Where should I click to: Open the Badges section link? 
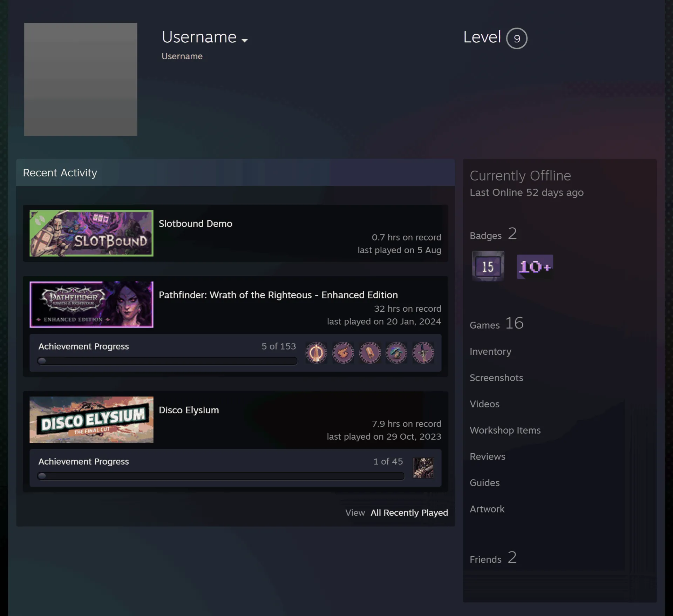(x=493, y=234)
